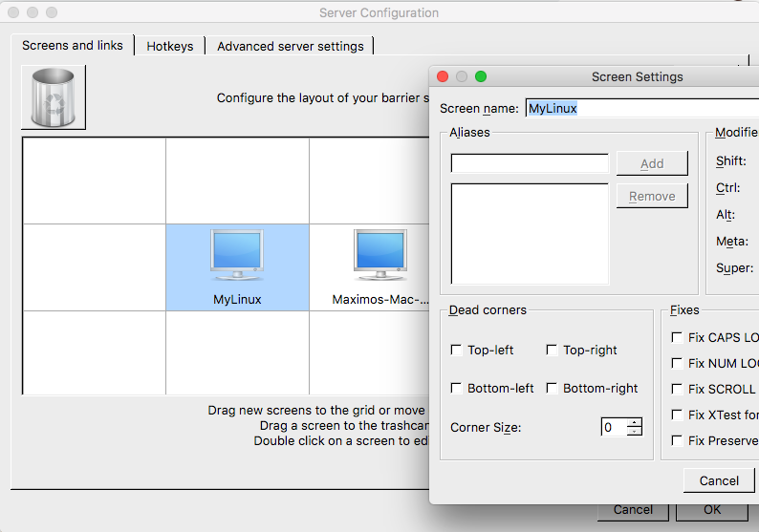Toggle the Fix NUM LOCK checkbox
The width and height of the screenshot is (759, 532).
coord(678,363)
